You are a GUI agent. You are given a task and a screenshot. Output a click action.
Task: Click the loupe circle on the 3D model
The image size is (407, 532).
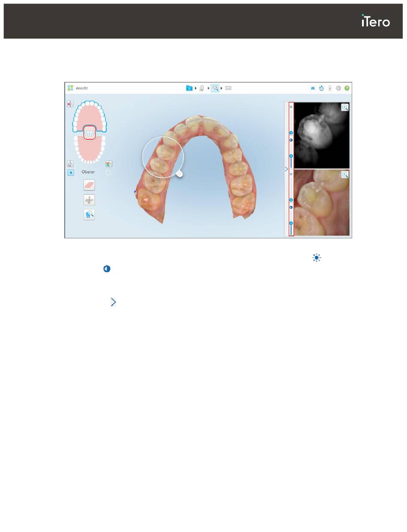click(163, 157)
